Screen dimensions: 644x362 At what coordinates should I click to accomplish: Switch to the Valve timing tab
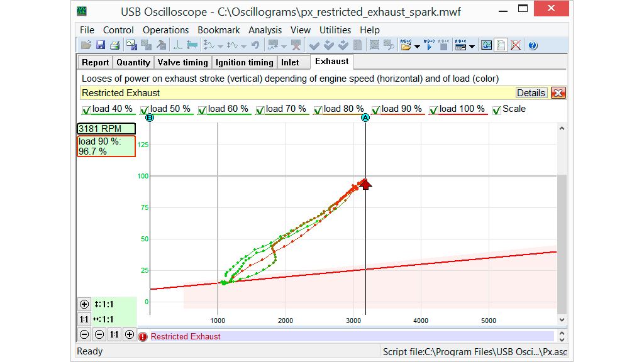click(183, 62)
